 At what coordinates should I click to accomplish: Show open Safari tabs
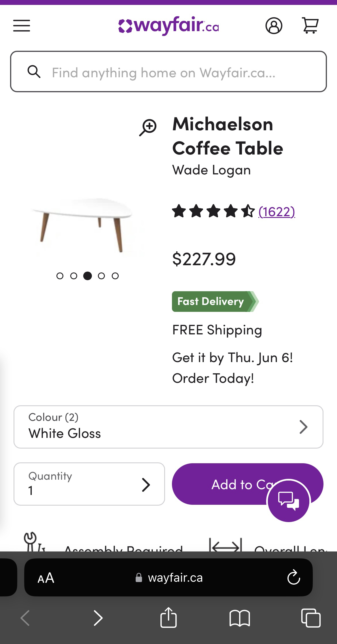pyautogui.click(x=311, y=618)
